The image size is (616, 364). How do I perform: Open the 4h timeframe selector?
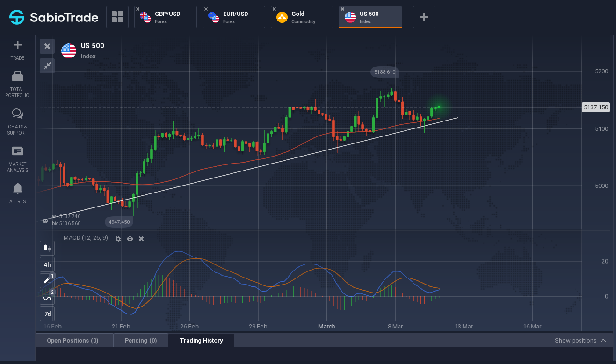[x=47, y=264]
